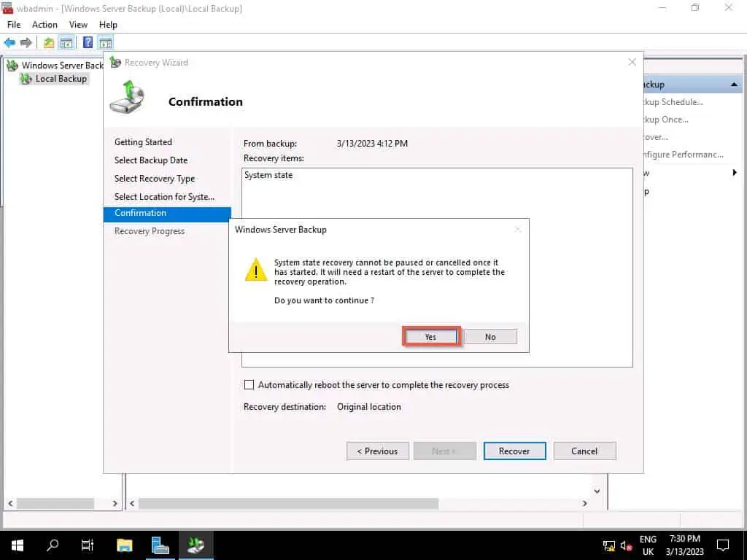Image resolution: width=747 pixels, height=560 pixels.
Task: Expand the View submenu arrow in Actions pane
Action: 734,172
